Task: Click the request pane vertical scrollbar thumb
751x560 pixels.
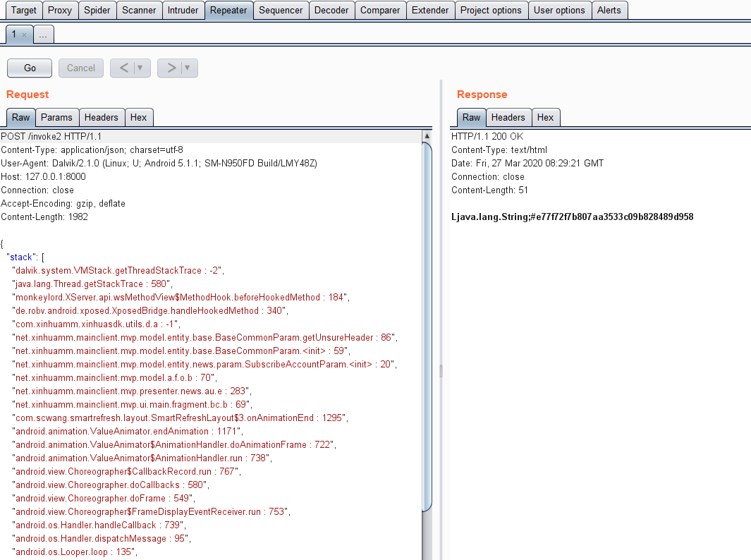Action: 427,327
